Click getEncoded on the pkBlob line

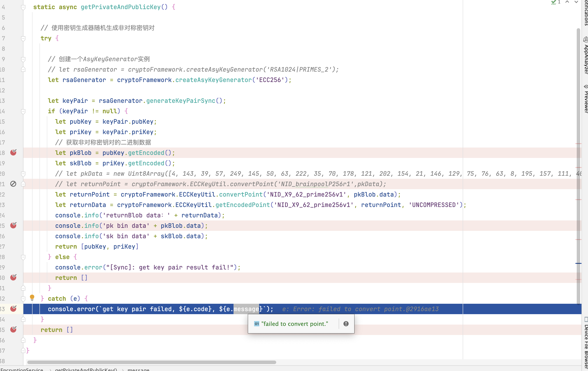(x=146, y=153)
